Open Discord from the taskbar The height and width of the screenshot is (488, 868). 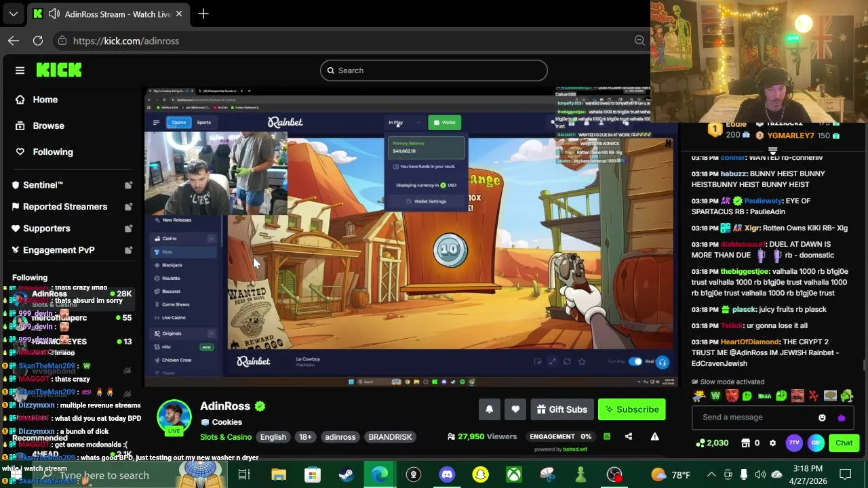click(447, 474)
